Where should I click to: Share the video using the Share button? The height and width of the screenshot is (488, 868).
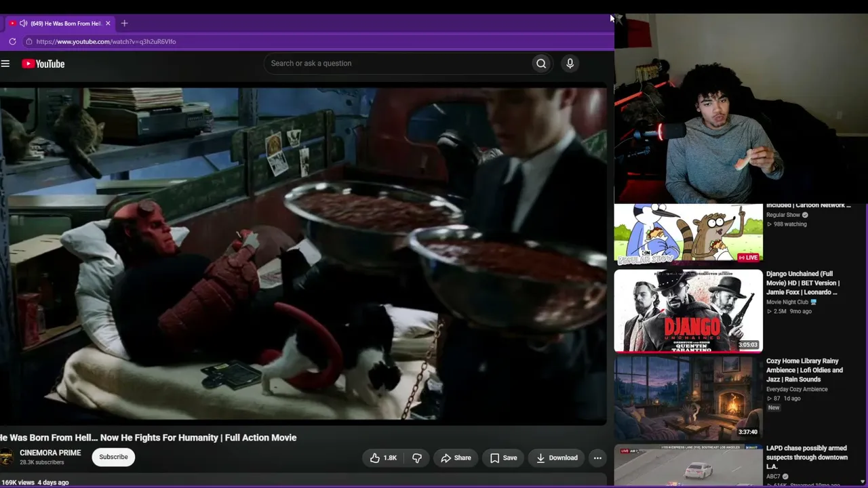tap(456, 458)
